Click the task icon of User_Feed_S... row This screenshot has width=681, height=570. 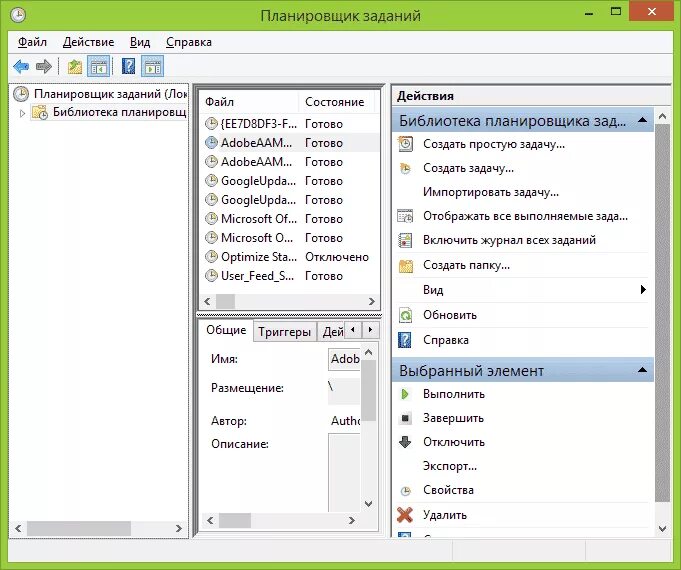pos(211,275)
